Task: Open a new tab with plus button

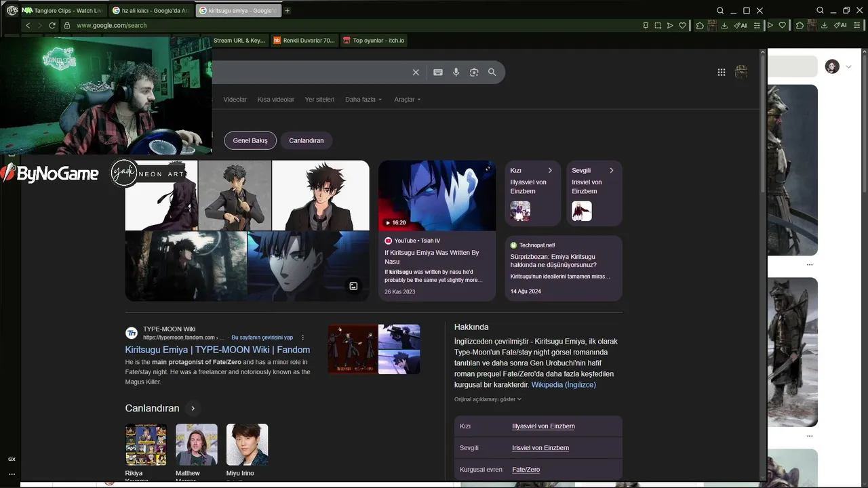Action: point(288,10)
